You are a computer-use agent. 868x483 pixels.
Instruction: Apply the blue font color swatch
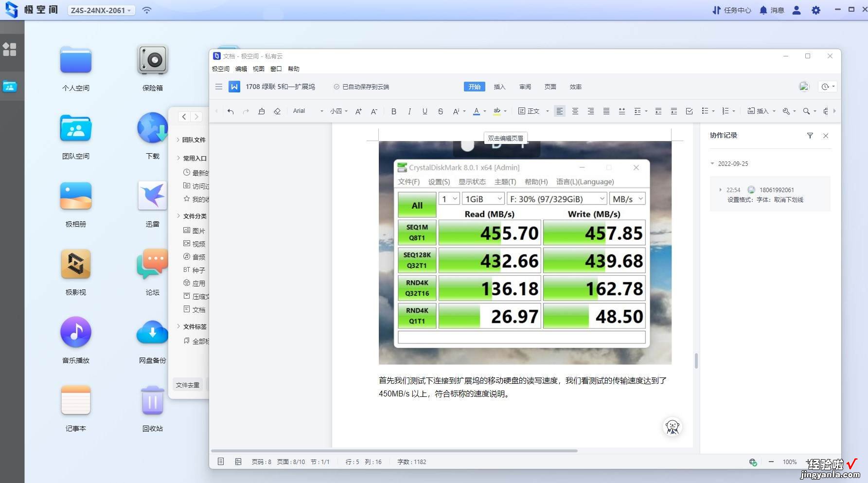477,111
